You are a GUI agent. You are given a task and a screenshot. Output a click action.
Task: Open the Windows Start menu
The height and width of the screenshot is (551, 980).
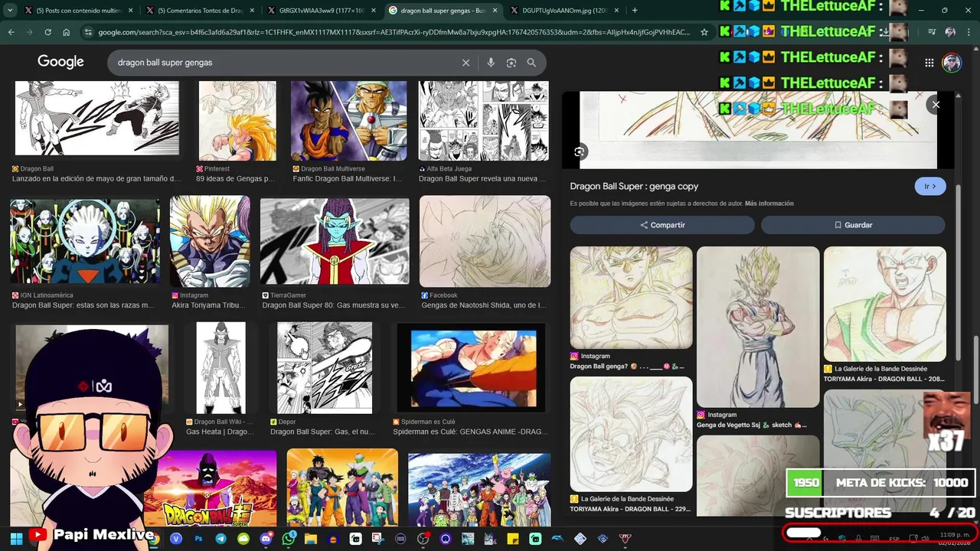(x=16, y=538)
